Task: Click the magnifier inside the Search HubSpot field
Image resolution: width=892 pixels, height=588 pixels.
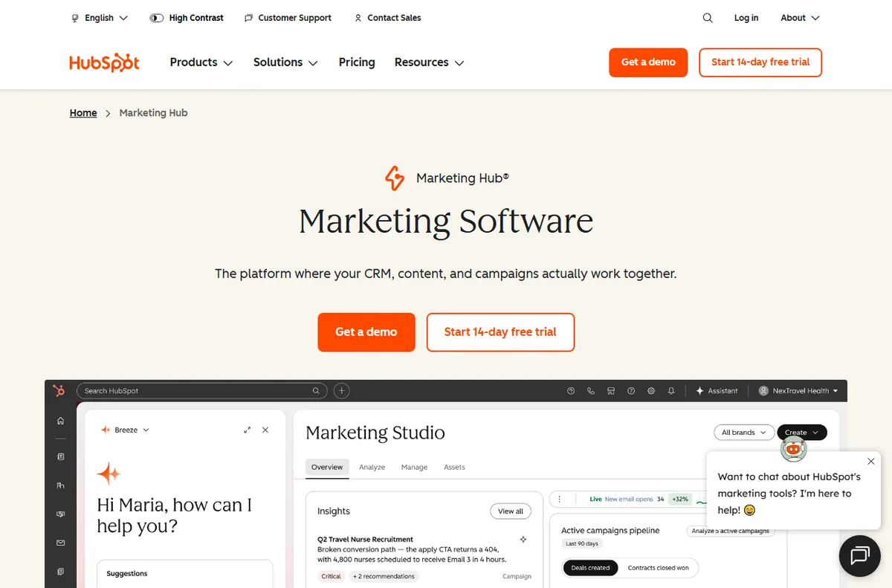Action: pos(316,391)
